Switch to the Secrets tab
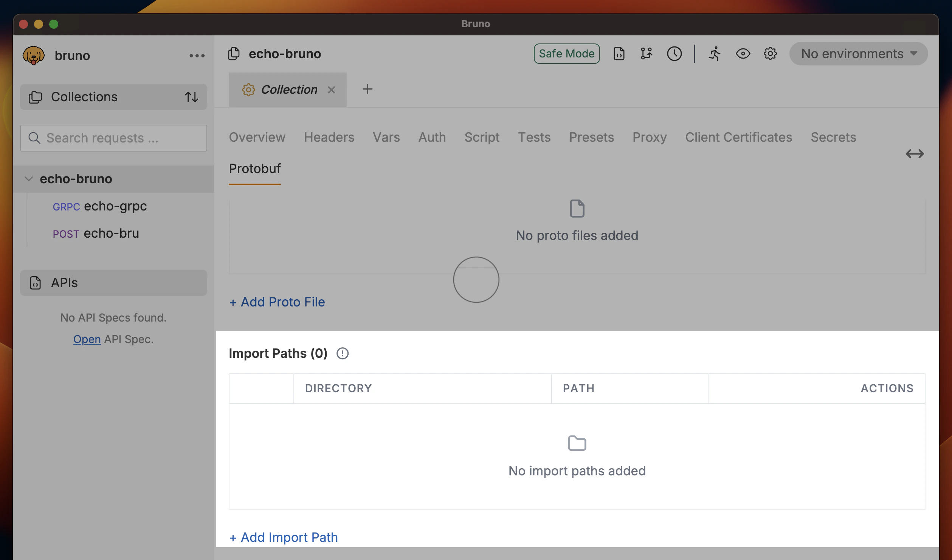The image size is (952, 560). [833, 137]
